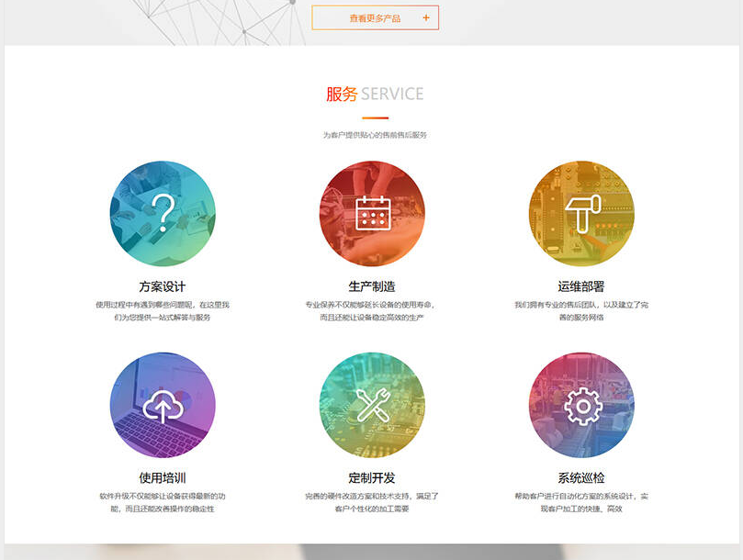
Task: Click the description text under 方案设计
Action: 163,310
